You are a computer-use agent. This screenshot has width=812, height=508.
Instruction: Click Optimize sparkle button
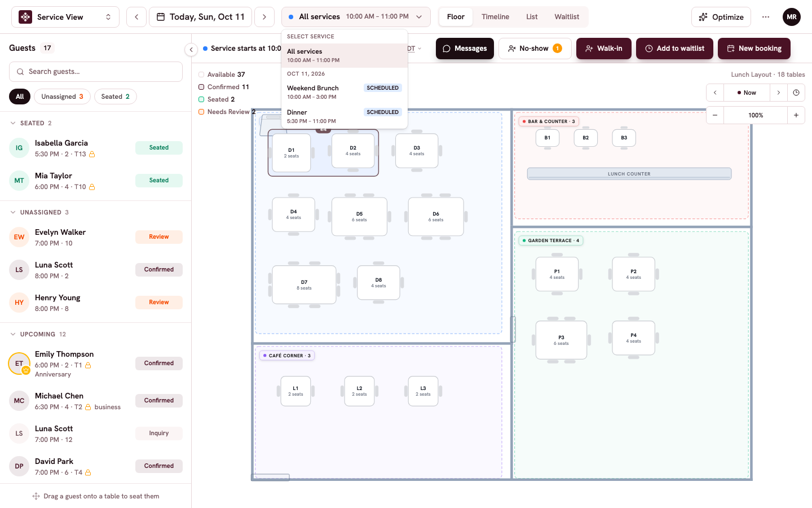(x=721, y=17)
